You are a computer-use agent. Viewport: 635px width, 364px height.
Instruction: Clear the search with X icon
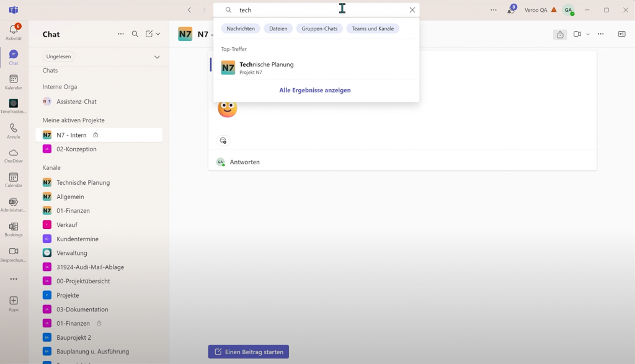412,10
